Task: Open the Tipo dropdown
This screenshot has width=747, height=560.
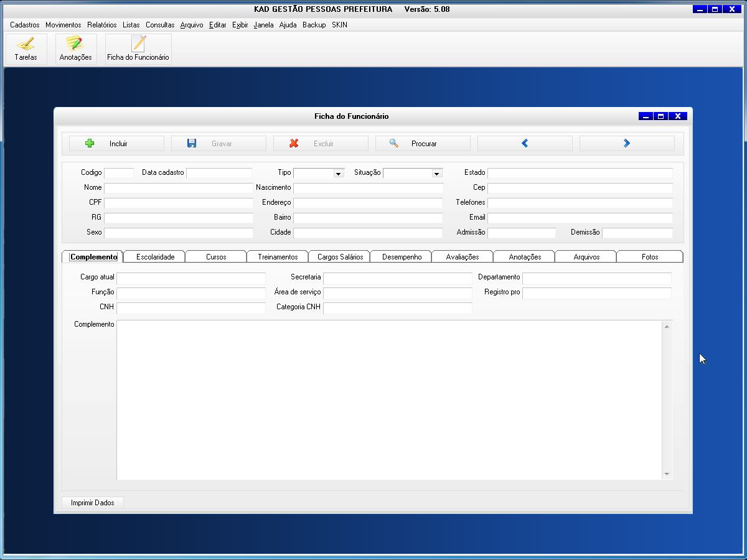Action: tap(338, 174)
